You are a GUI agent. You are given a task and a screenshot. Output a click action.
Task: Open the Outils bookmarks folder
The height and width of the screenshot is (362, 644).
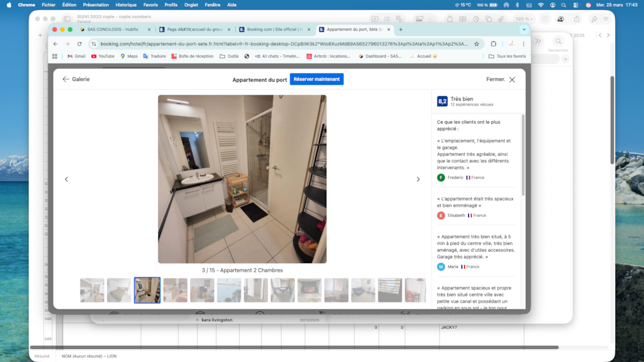(x=229, y=56)
